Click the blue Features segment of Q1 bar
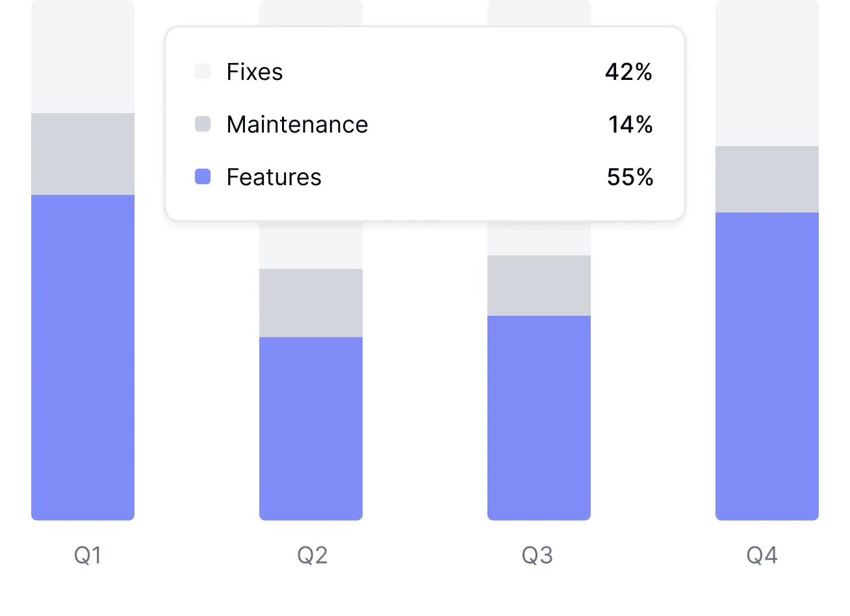 (x=83, y=357)
